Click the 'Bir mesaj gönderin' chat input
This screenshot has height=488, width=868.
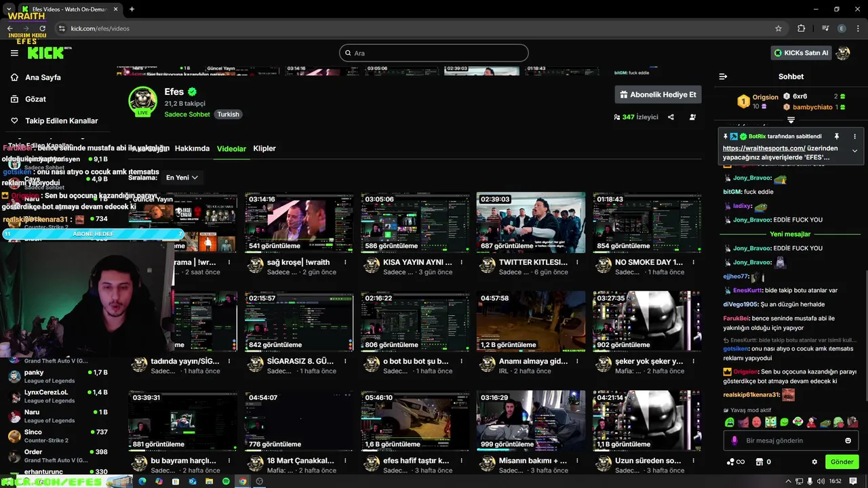point(791,441)
